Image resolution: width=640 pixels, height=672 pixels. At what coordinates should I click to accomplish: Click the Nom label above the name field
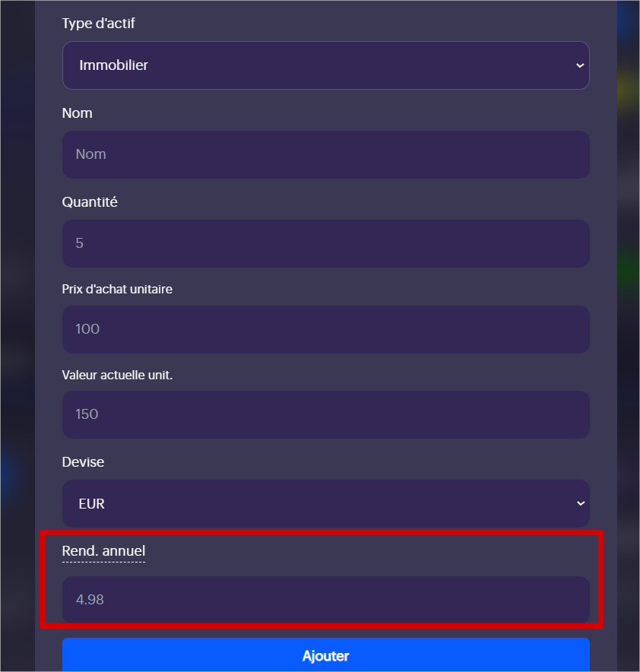pos(77,113)
